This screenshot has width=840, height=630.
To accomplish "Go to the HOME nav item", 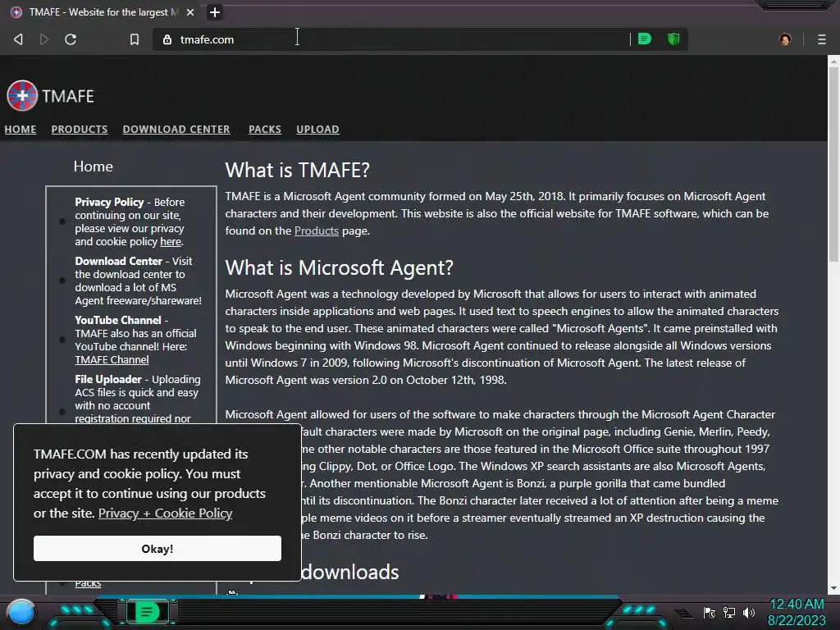I will coord(21,129).
